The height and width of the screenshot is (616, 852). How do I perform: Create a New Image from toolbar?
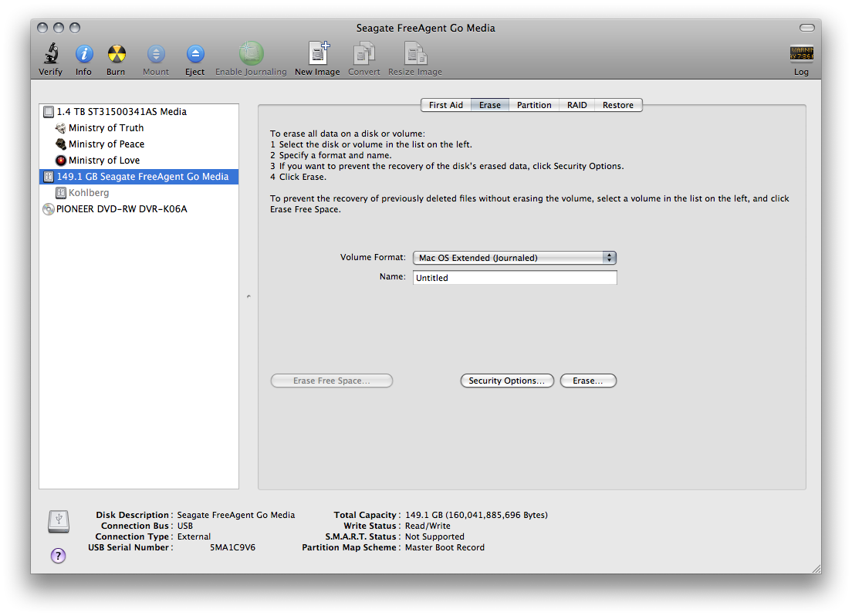(319, 53)
